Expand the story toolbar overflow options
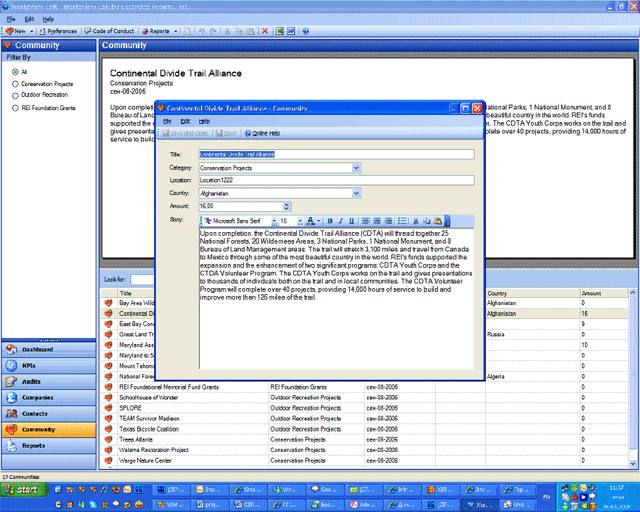The width and height of the screenshot is (640, 512). pyautogui.click(x=447, y=221)
